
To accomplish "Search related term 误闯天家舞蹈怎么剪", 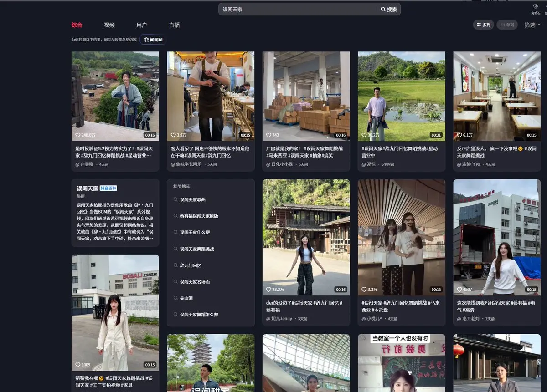I will (199, 315).
